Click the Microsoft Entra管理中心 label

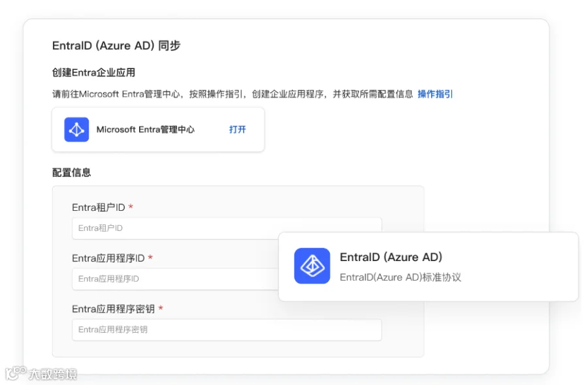pos(146,130)
